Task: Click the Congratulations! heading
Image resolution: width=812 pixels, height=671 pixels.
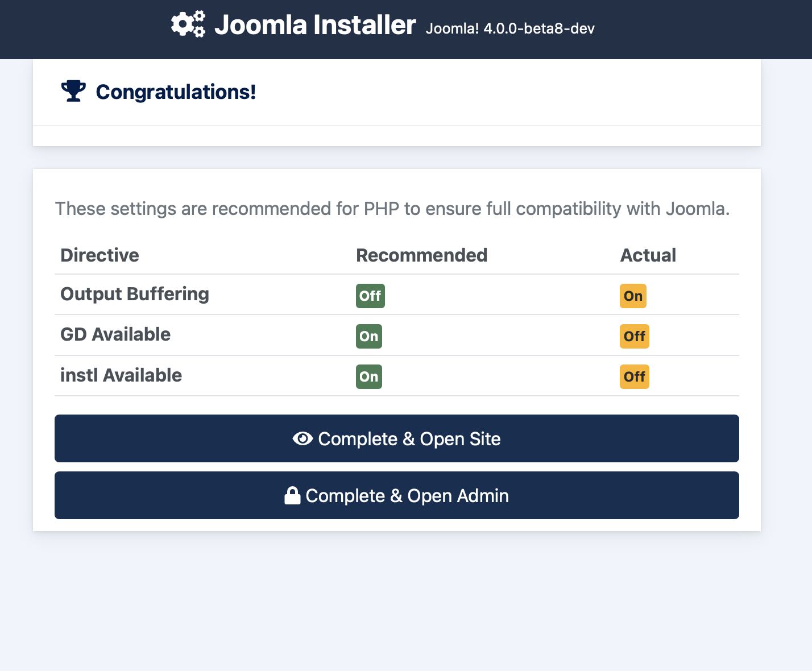Action: (x=176, y=92)
